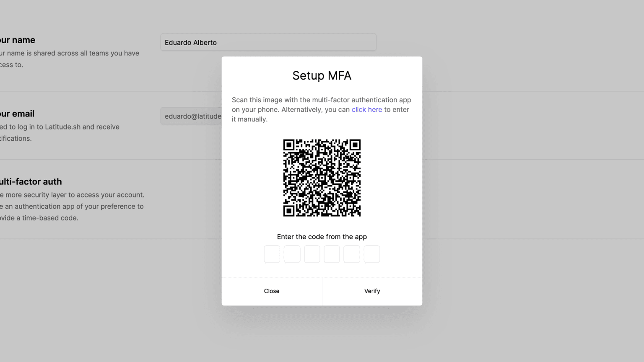The image size is (644, 362).
Task: Click the center of the QR code
Action: 322,178
